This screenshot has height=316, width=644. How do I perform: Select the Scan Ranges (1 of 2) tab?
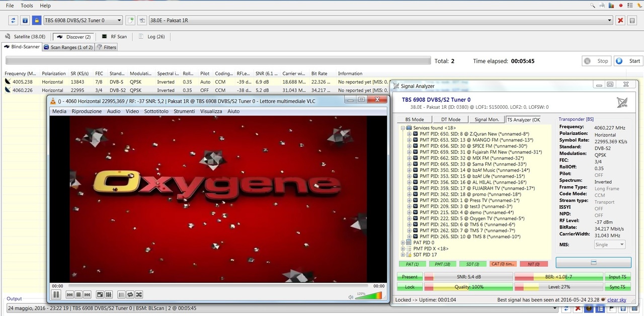(x=68, y=47)
